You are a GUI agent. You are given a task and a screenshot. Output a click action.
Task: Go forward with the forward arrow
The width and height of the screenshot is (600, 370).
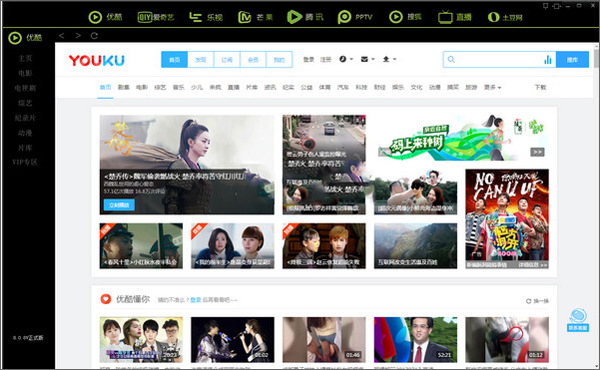[x=78, y=36]
